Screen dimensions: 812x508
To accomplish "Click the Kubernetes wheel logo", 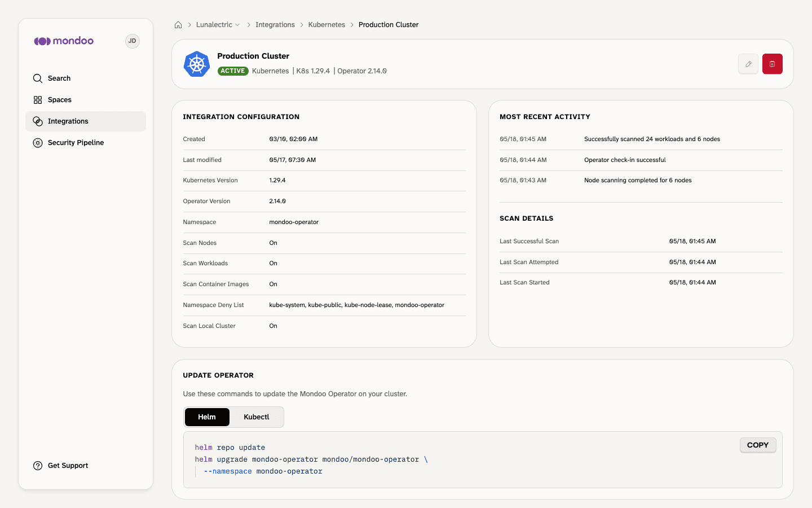I will 197,64.
